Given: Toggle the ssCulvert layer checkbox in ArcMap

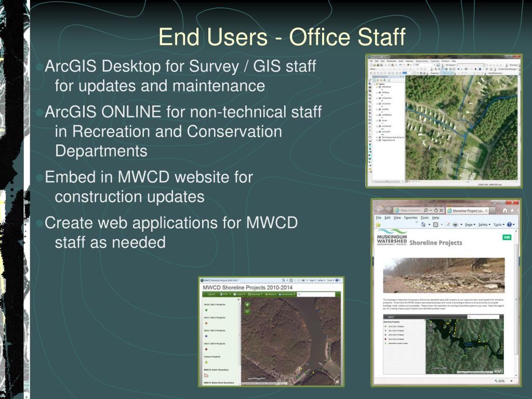Looking at the screenshot, I should coord(380,131).
